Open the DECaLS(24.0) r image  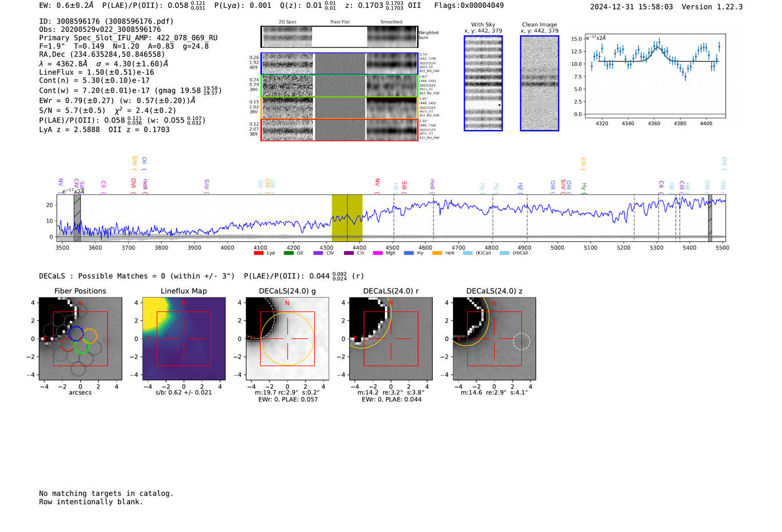390,339
